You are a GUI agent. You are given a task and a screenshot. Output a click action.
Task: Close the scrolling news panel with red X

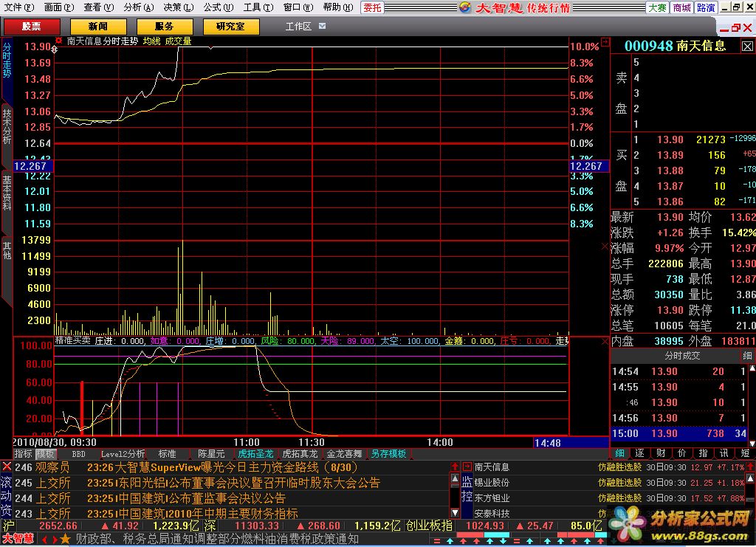click(7, 467)
